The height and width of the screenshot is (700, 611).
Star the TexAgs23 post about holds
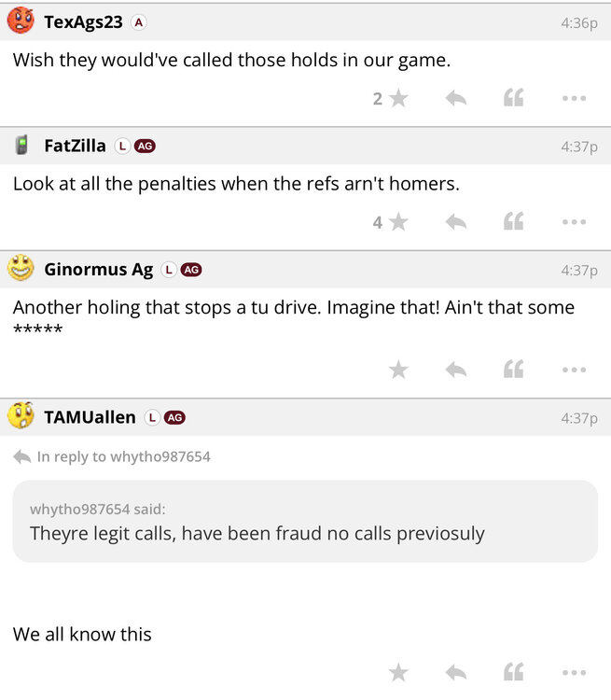coord(398,98)
